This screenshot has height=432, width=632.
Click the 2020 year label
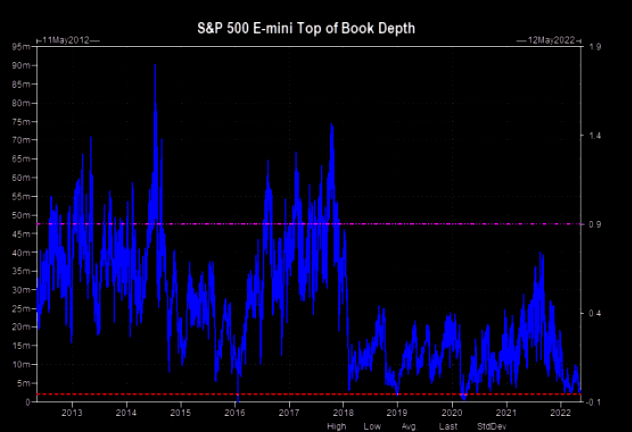(452, 413)
